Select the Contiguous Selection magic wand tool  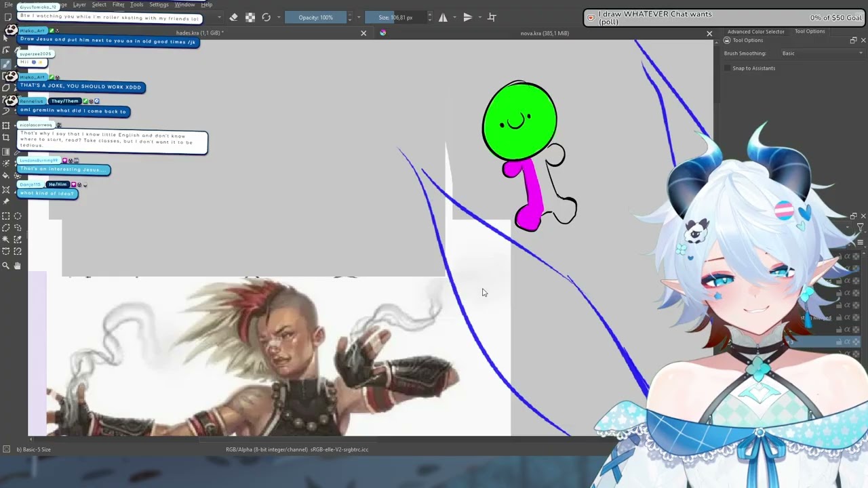coord(6,239)
